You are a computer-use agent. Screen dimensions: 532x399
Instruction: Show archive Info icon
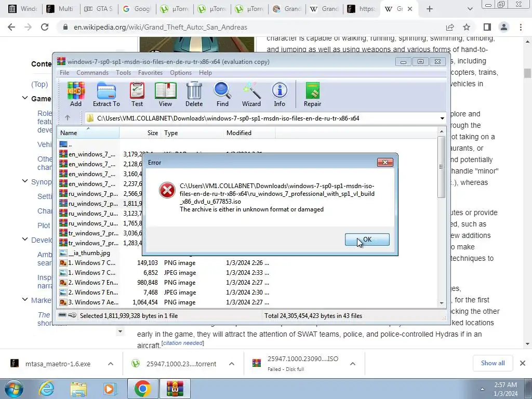(x=280, y=95)
